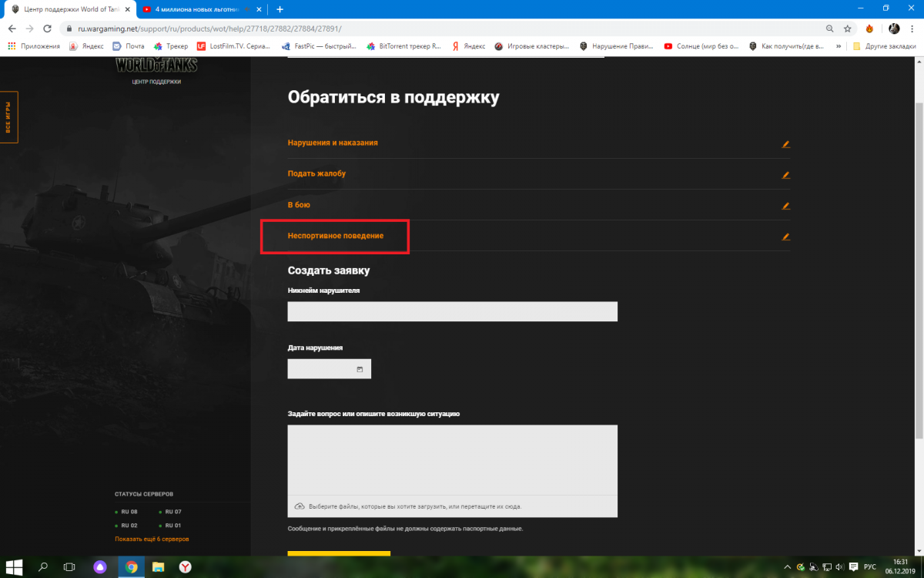Viewport: 924px width, 578px height.
Task: Click the 'В бою' link
Action: tap(299, 205)
